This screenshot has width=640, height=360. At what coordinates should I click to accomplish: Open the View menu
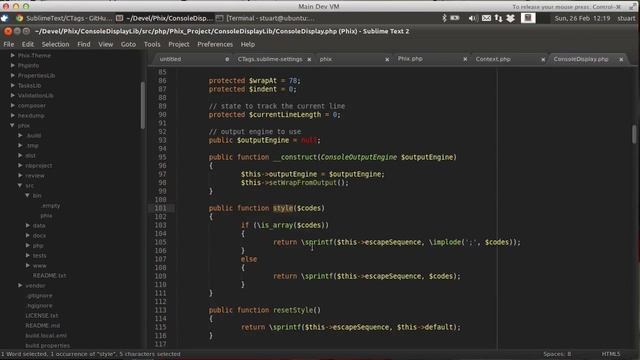point(105,44)
